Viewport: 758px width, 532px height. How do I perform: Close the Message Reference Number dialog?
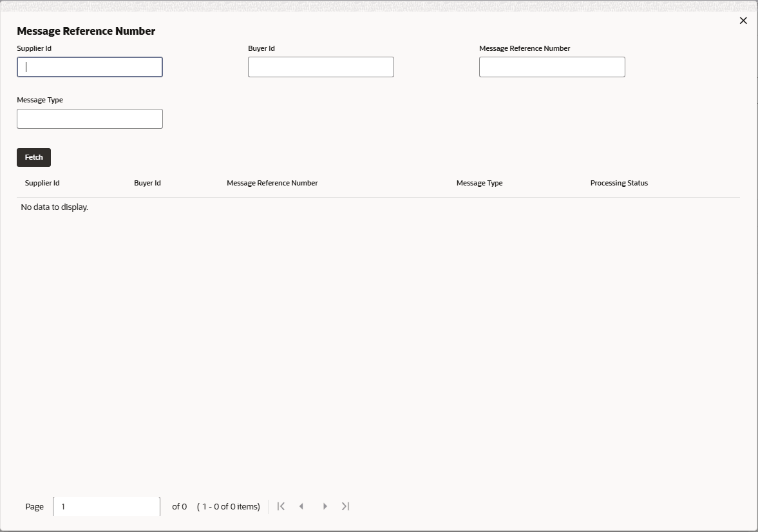(x=743, y=20)
